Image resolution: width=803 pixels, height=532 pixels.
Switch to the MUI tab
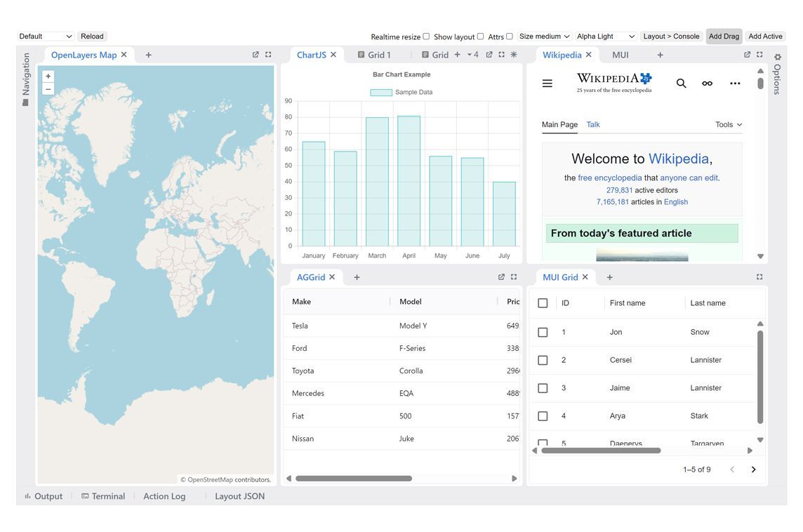[x=620, y=55]
